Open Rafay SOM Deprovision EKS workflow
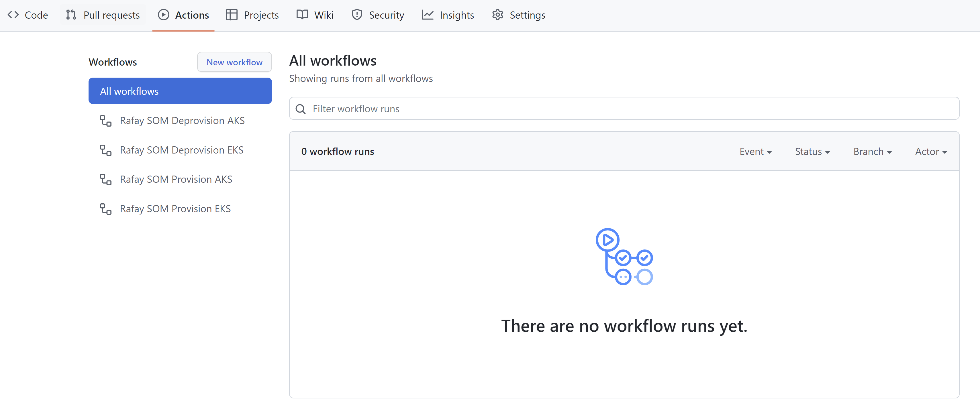This screenshot has height=409, width=980. 180,150
